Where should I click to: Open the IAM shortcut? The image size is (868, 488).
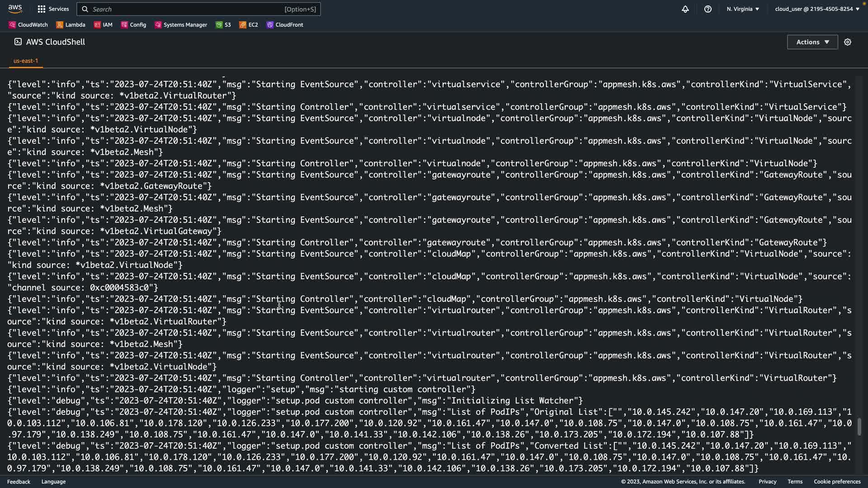coord(103,25)
